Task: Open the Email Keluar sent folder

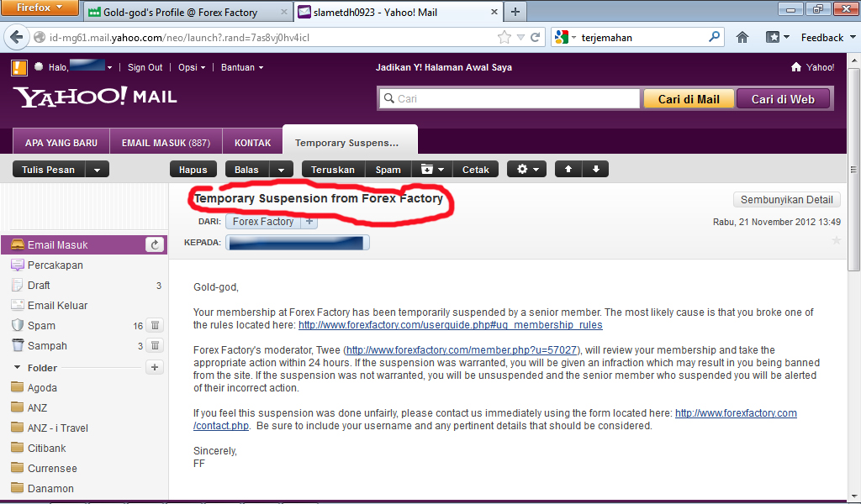Action: click(57, 306)
